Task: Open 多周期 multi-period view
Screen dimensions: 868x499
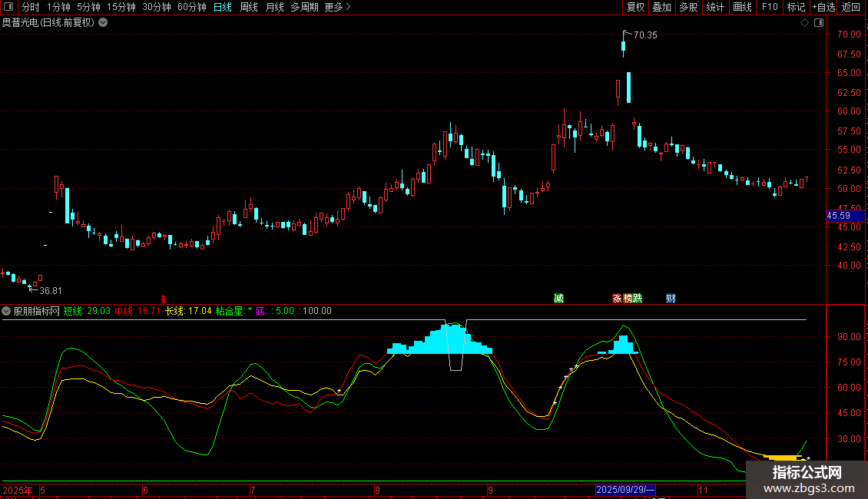Action: point(304,7)
